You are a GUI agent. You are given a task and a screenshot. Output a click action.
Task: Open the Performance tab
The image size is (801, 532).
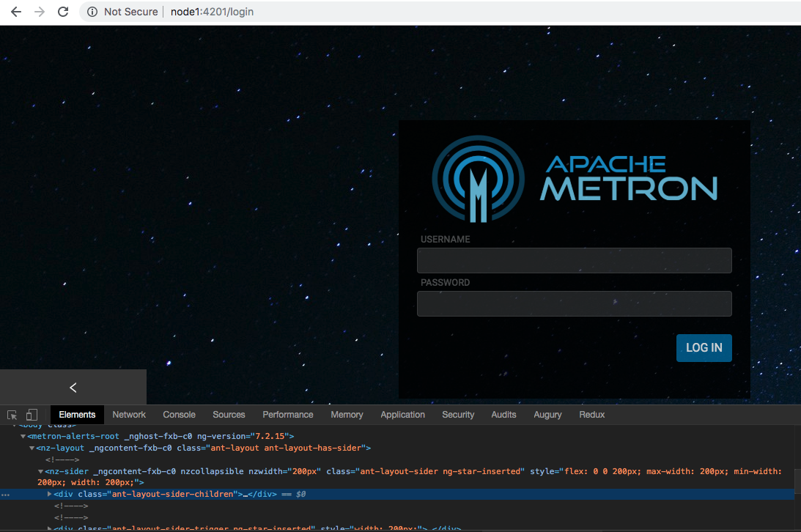[x=287, y=415]
